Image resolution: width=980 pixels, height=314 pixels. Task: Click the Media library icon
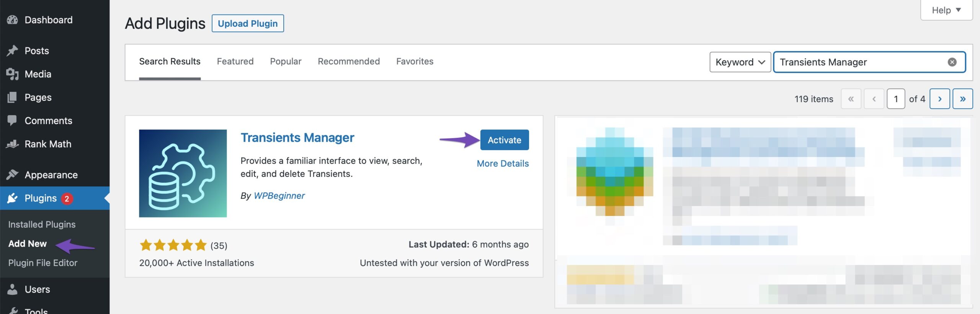point(12,74)
